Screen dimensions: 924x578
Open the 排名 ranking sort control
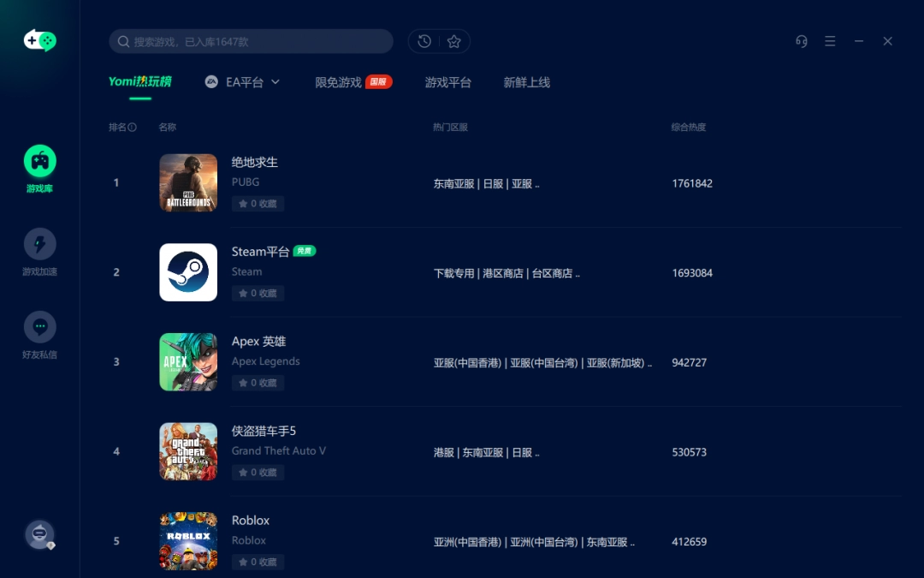coord(122,127)
